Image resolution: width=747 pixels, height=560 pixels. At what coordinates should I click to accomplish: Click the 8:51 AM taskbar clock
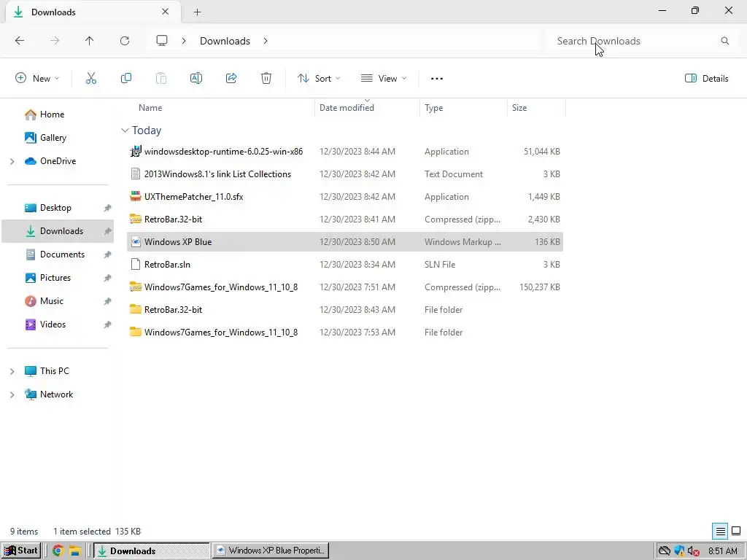pyautogui.click(x=723, y=551)
